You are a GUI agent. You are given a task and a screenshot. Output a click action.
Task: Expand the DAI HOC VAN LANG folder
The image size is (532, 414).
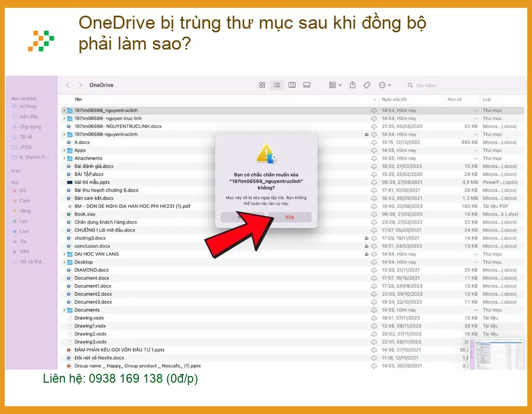(x=64, y=254)
